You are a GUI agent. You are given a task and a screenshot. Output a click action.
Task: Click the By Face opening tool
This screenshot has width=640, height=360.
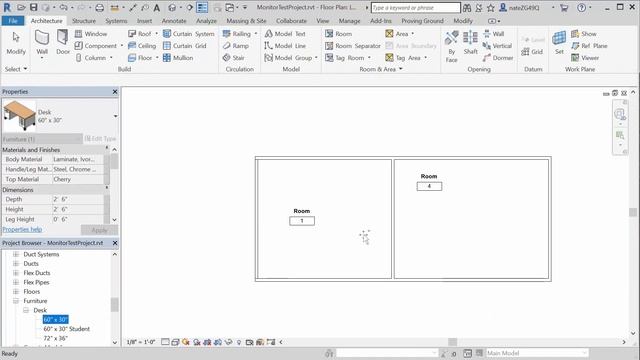coord(451,47)
